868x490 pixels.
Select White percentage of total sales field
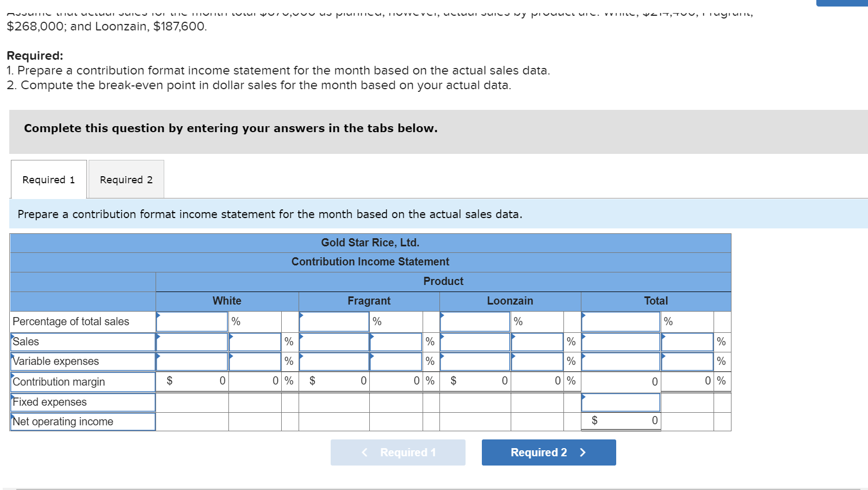192,321
